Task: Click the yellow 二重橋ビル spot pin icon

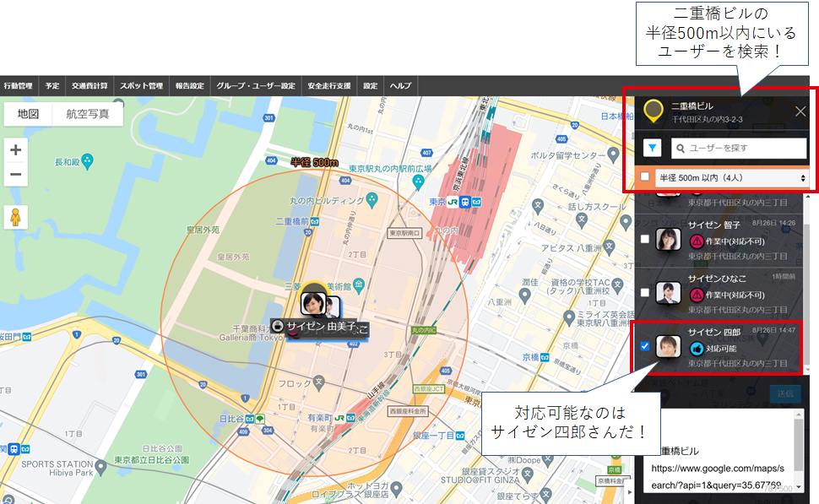Action: point(654,111)
